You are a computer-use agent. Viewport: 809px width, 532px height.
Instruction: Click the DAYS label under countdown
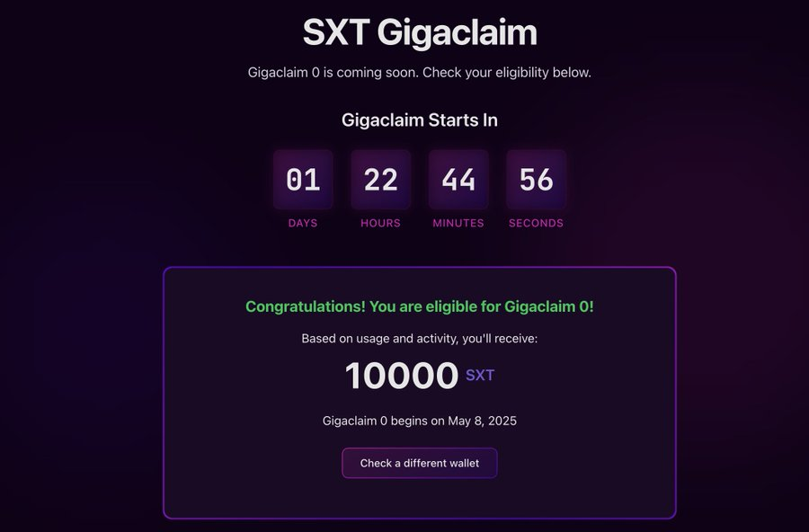click(x=303, y=223)
